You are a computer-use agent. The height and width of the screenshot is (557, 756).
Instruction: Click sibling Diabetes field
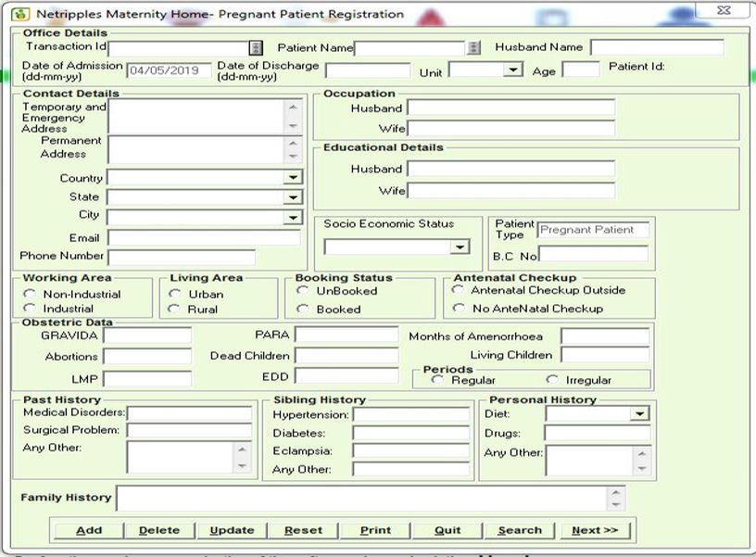click(410, 433)
